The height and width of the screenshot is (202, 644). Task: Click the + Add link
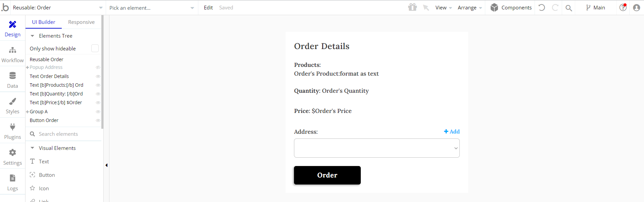pos(452,131)
